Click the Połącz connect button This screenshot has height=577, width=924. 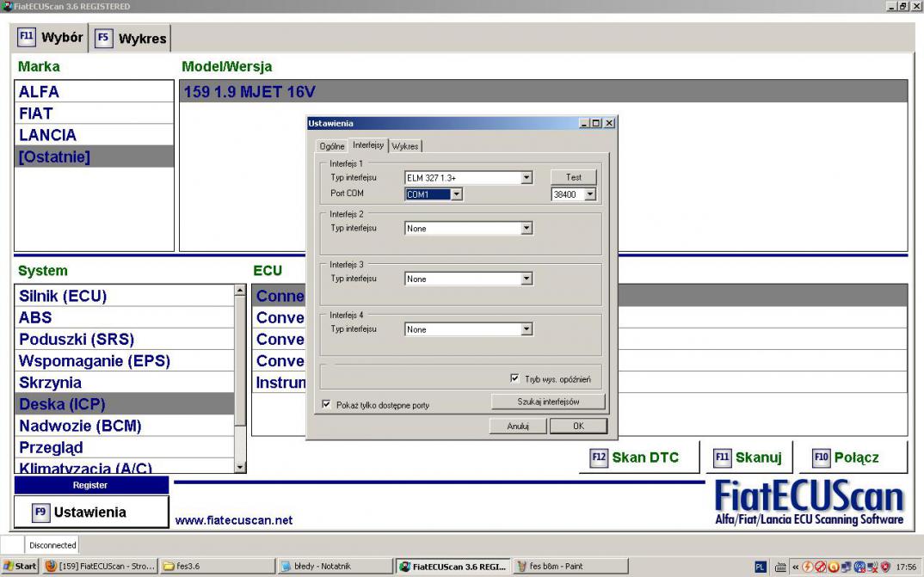tap(853, 457)
